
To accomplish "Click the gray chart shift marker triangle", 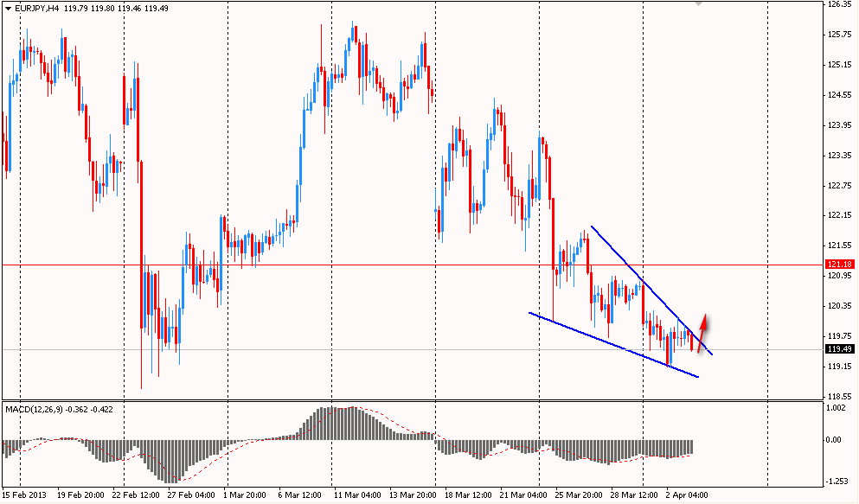I will [x=698, y=4].
